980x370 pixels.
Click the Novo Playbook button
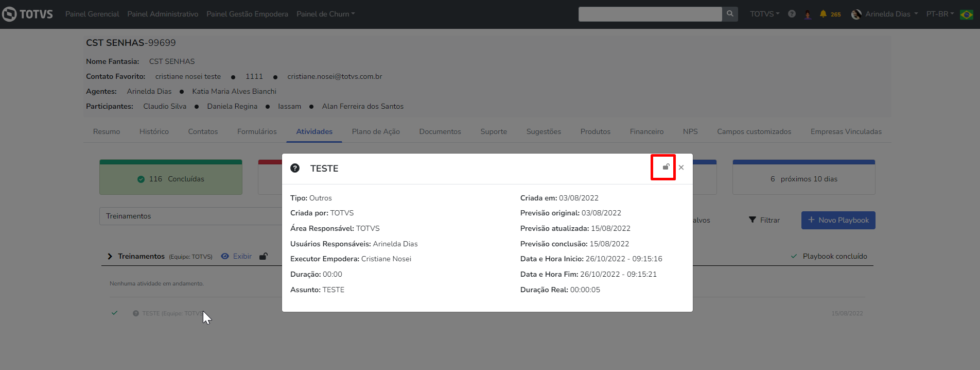838,220
